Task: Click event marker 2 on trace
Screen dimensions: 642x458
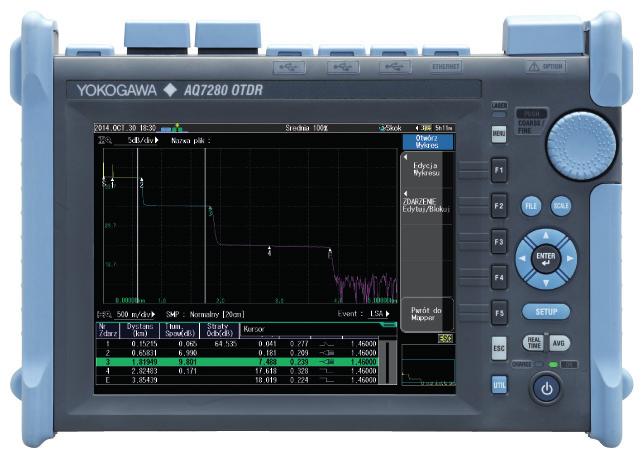Action: coord(142,183)
